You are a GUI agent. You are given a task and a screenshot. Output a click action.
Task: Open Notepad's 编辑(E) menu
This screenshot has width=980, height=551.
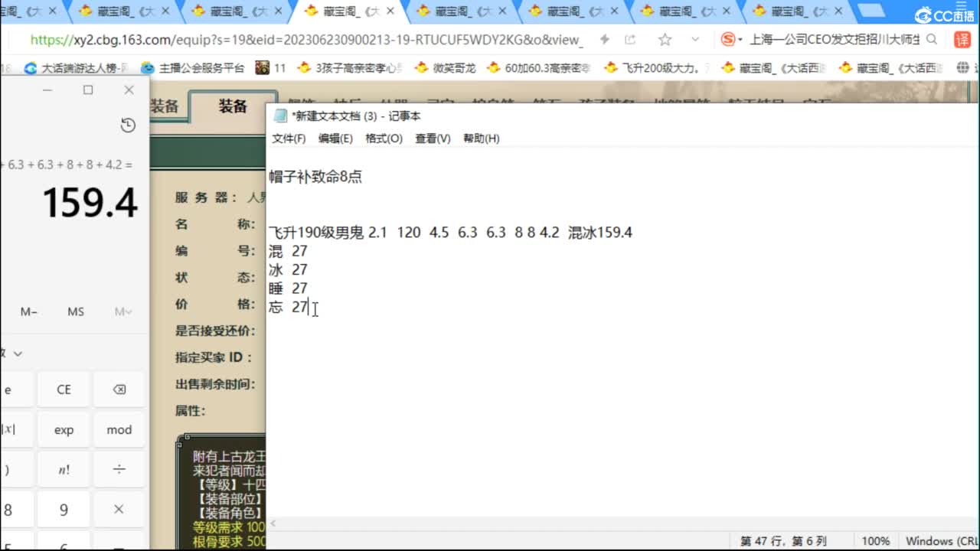point(335,139)
